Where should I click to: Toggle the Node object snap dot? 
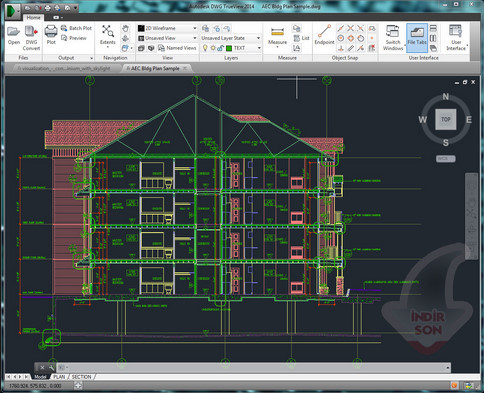click(x=372, y=38)
